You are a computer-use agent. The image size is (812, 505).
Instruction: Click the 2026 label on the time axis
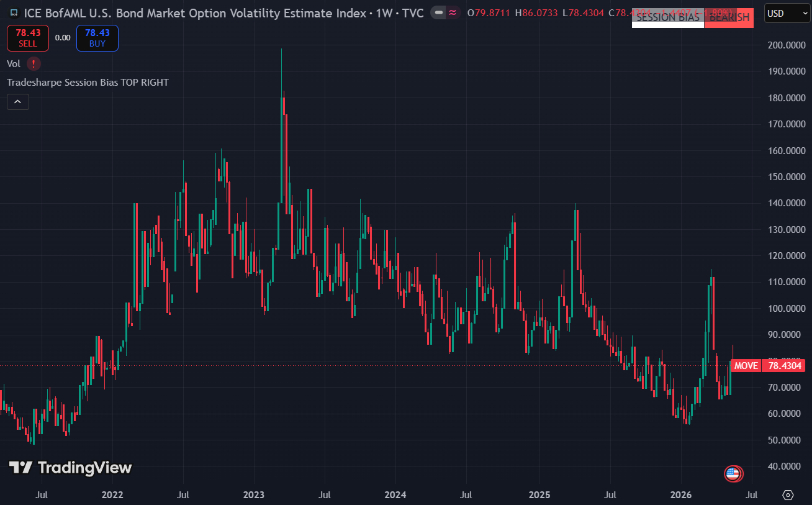681,495
